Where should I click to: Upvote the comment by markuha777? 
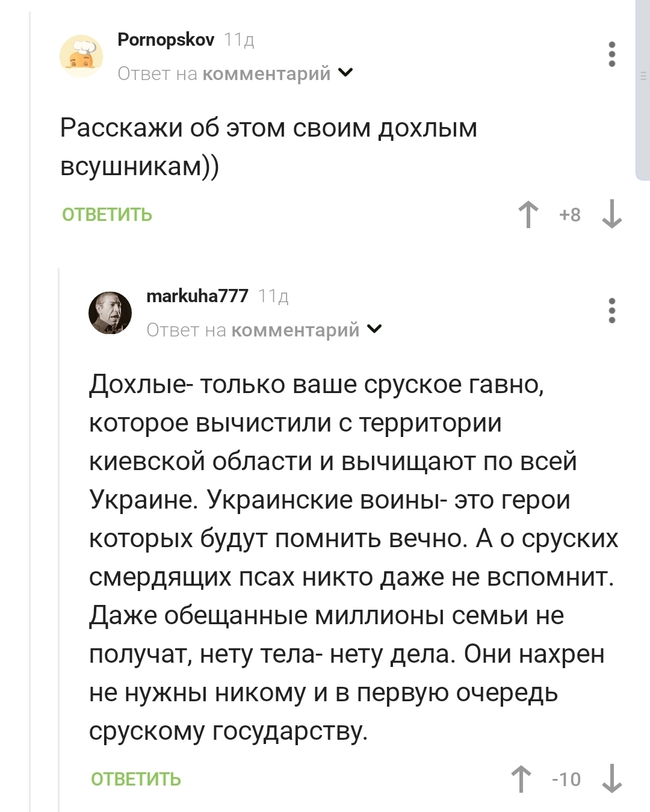point(521,779)
